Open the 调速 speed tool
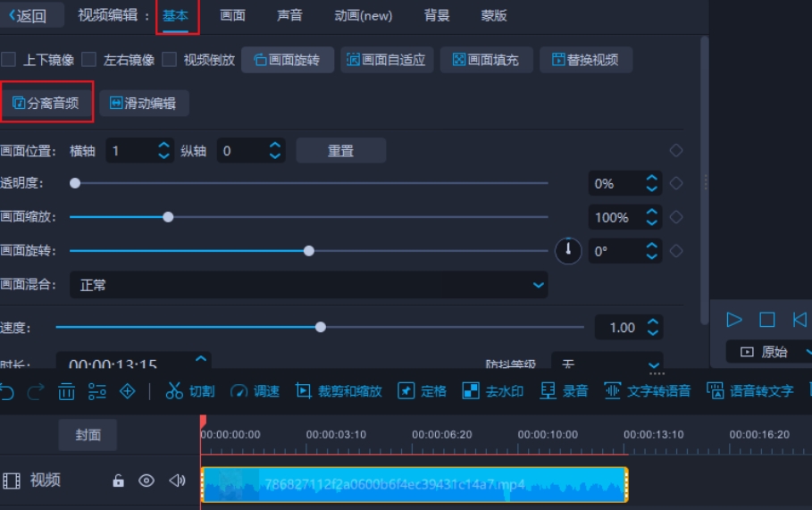This screenshot has width=812, height=510. pyautogui.click(x=255, y=391)
